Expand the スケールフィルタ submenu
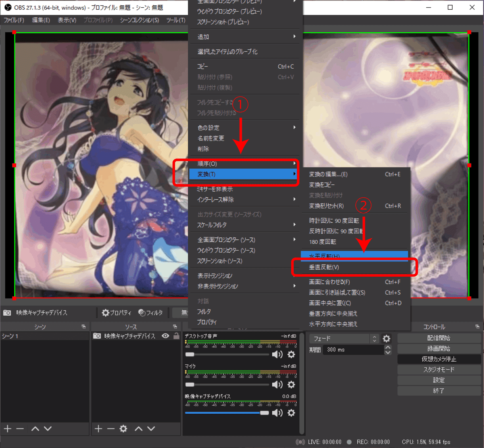The width and height of the screenshot is (484, 448). 245,225
